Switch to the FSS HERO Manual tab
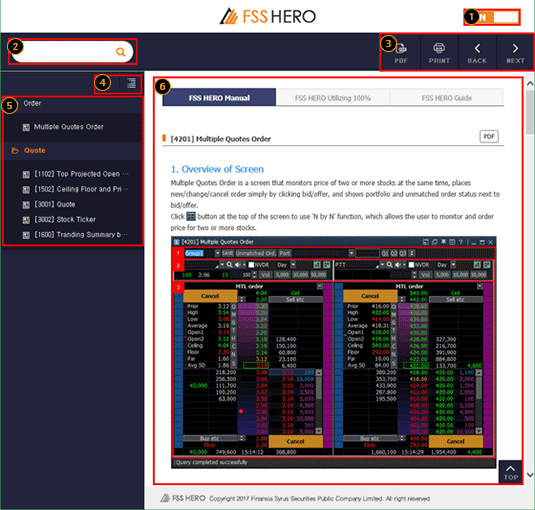The width and height of the screenshot is (535, 510). point(219,98)
